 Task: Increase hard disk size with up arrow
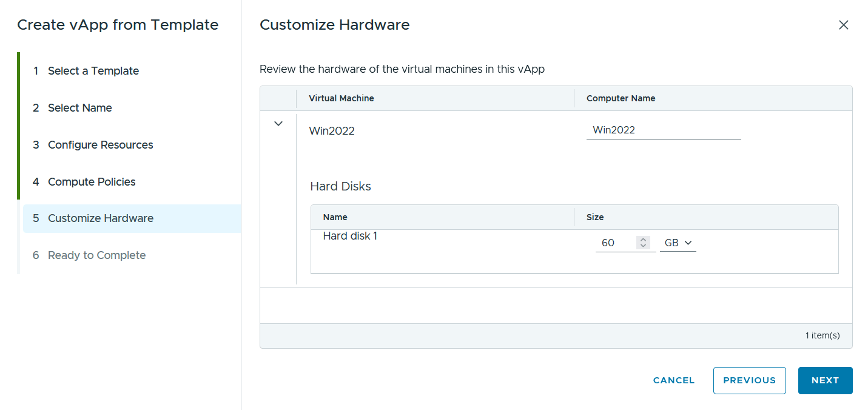644,240
